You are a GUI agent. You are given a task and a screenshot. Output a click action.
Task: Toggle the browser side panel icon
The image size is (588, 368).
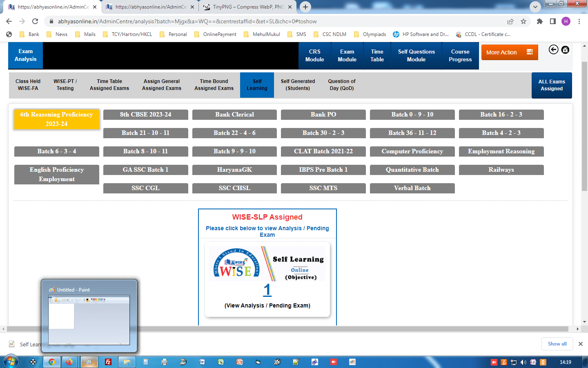[553, 21]
